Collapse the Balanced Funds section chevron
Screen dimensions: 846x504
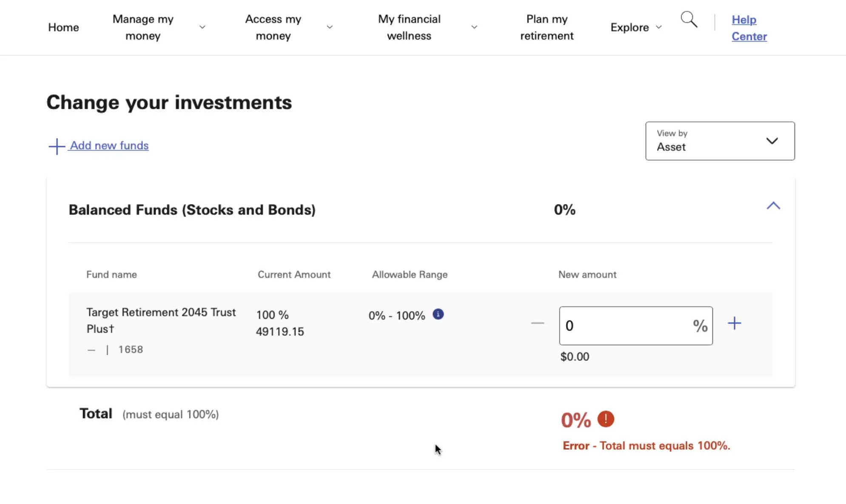(773, 206)
